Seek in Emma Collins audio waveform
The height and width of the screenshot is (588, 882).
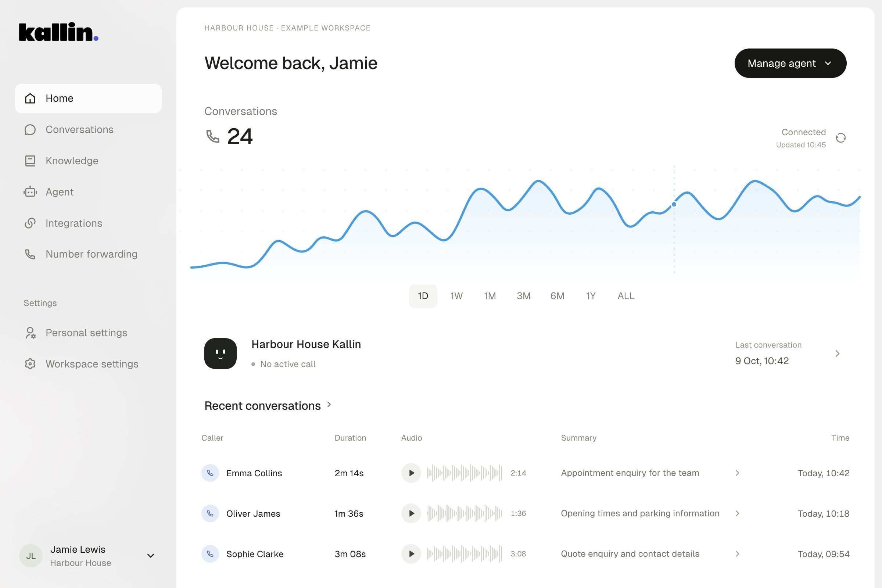point(464,473)
